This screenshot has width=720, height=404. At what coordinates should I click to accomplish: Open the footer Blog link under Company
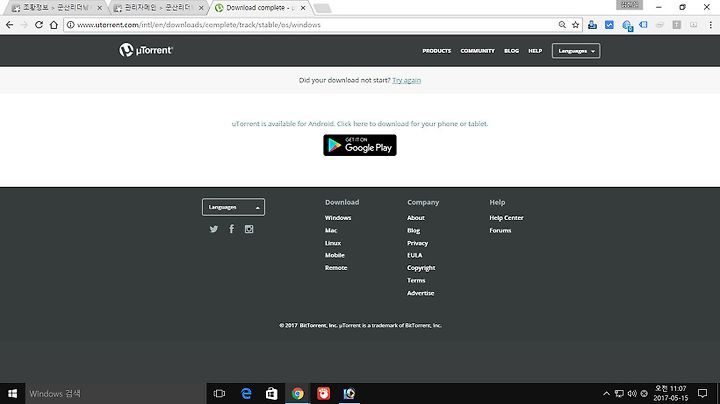[413, 230]
